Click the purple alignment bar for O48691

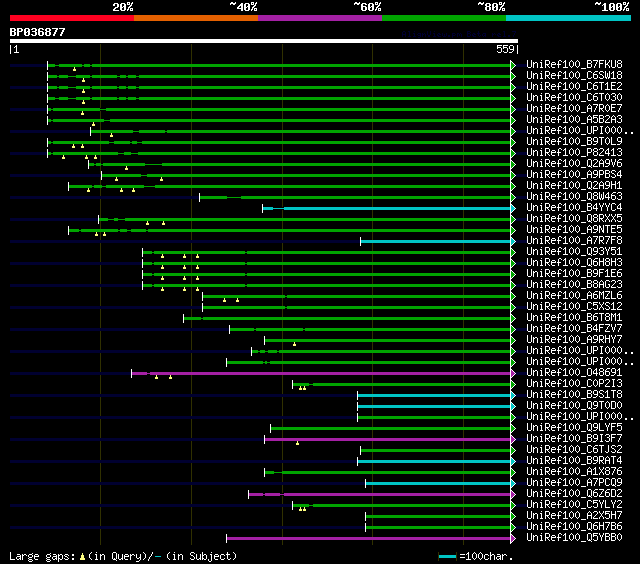point(321,373)
